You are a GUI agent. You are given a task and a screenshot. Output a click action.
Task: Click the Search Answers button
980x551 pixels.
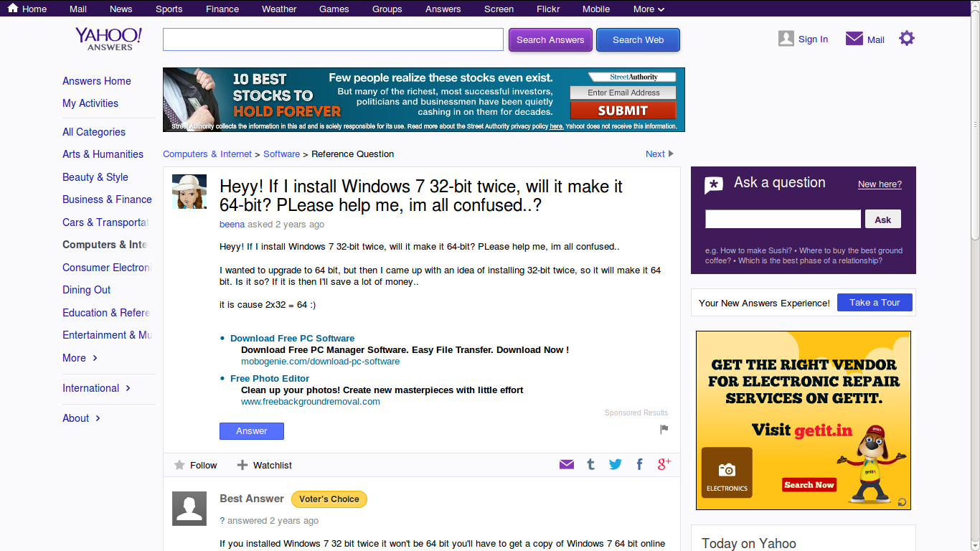[550, 39]
